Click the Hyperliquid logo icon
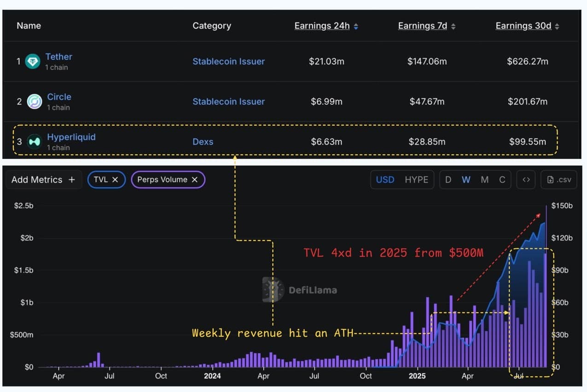Screen dimensions: 587x392 (x=35, y=142)
